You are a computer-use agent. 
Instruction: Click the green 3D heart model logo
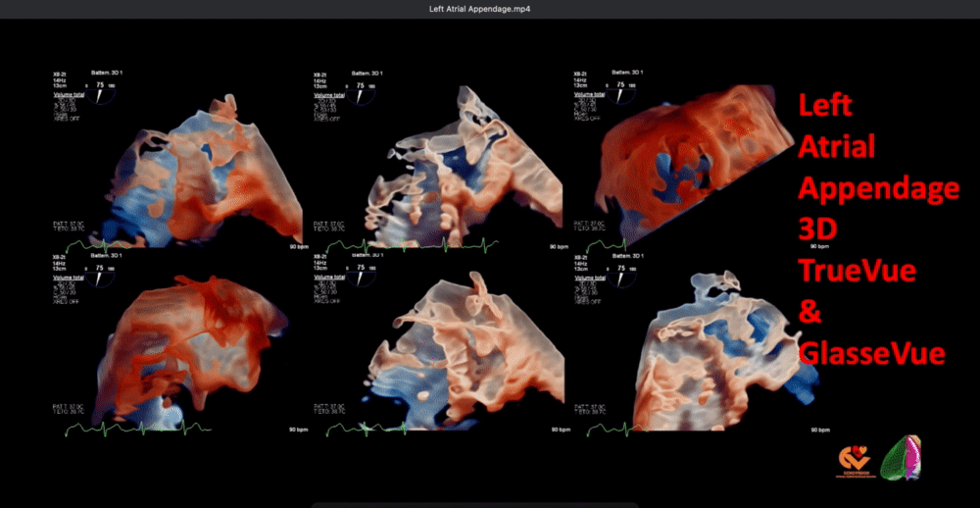901,459
